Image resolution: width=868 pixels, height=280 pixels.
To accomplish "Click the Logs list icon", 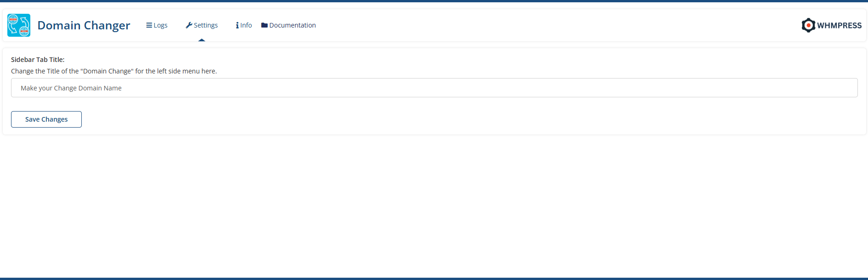I will coord(149,25).
